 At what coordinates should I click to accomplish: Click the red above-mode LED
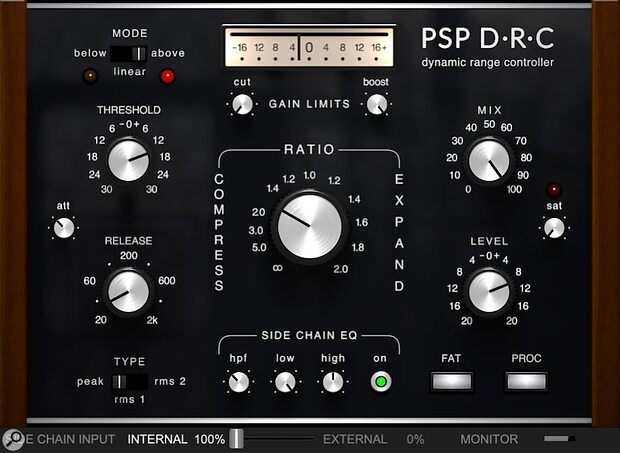pyautogui.click(x=167, y=76)
